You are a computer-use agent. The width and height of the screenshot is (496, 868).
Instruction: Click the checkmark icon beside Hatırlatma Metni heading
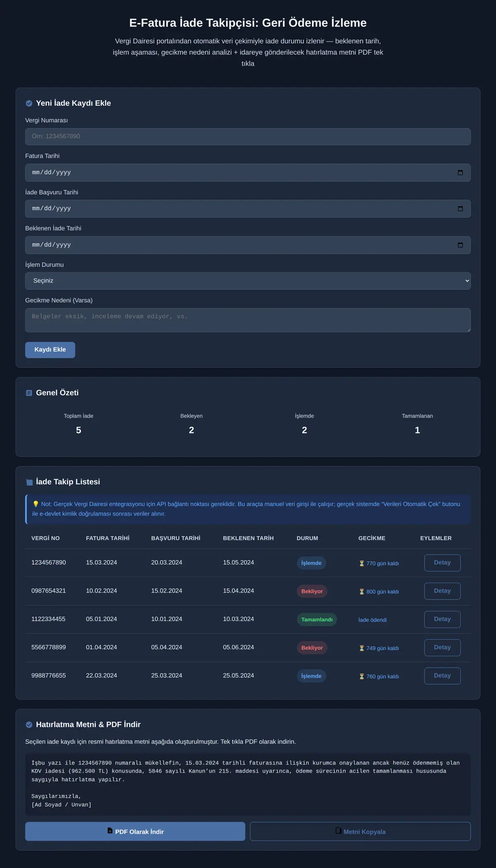(29, 725)
